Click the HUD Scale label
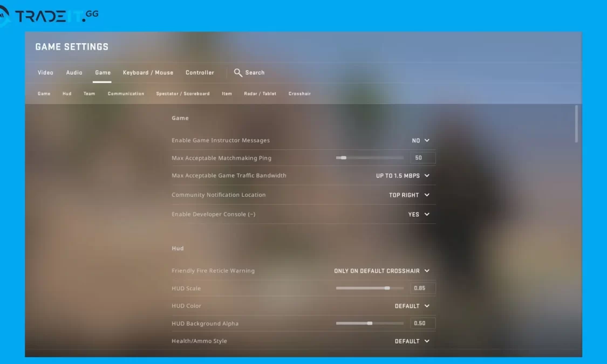 (x=186, y=288)
